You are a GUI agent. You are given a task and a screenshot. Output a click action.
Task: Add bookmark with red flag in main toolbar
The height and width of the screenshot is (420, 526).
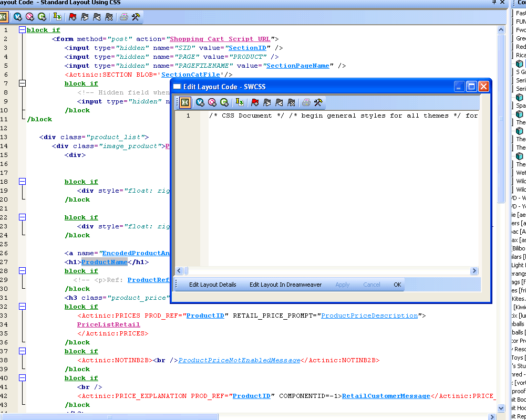pos(72,17)
